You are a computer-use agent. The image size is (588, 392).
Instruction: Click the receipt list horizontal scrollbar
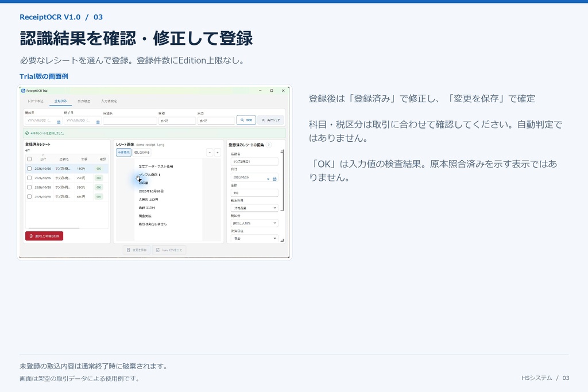pos(53,228)
